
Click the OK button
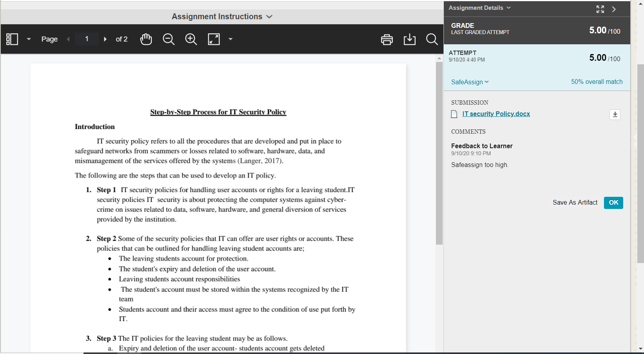point(613,203)
